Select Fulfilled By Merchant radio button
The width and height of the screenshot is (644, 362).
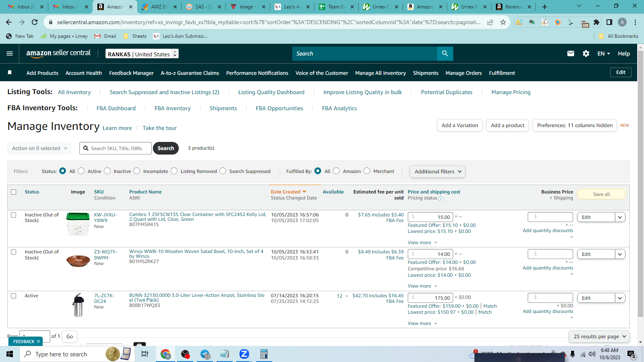(367, 171)
